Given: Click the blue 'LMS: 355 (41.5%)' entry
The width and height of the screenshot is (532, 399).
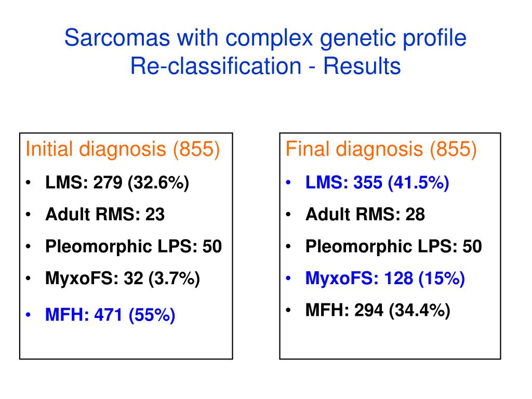Looking at the screenshot, I should click(377, 183).
